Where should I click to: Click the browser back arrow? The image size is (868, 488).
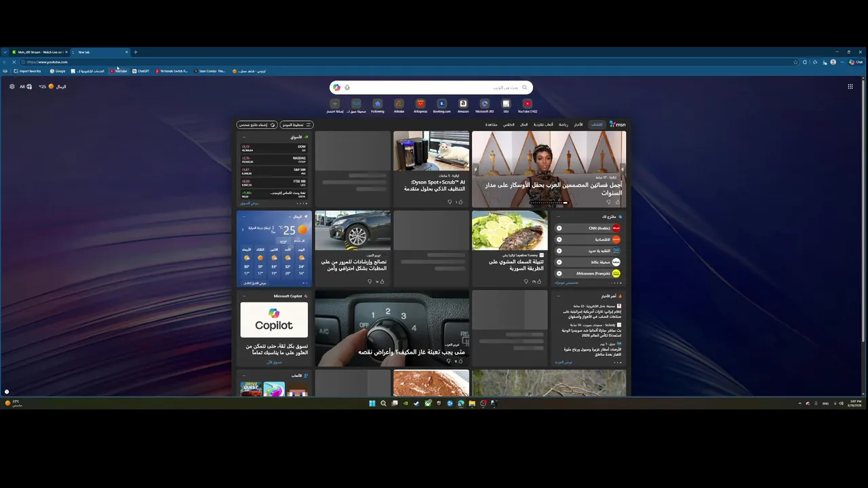pos(5,62)
